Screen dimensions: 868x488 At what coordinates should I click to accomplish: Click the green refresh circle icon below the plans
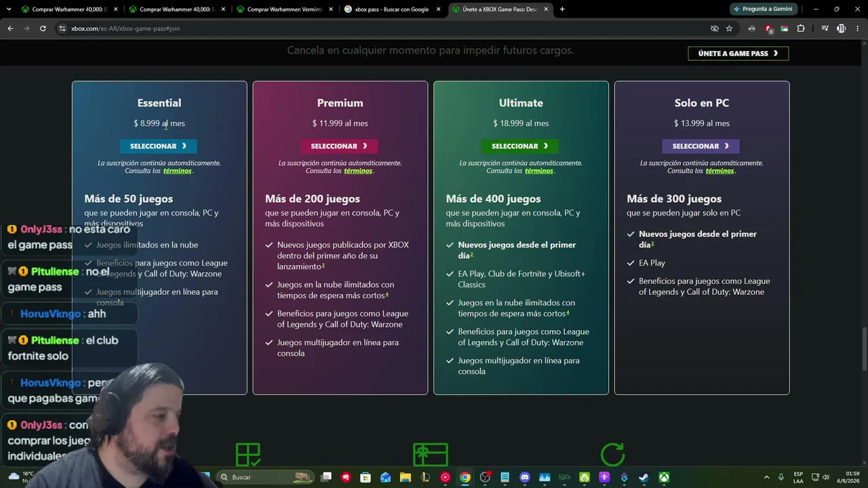coord(612,455)
